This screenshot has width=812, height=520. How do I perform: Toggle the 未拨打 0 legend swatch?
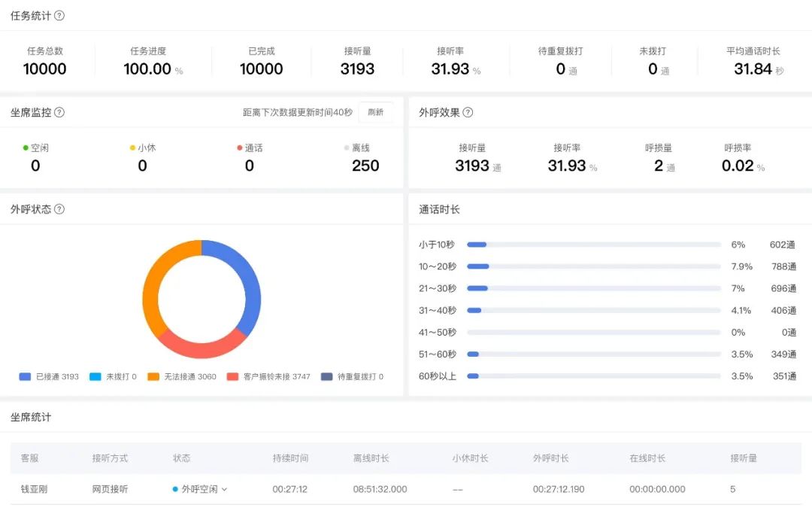coord(95,376)
